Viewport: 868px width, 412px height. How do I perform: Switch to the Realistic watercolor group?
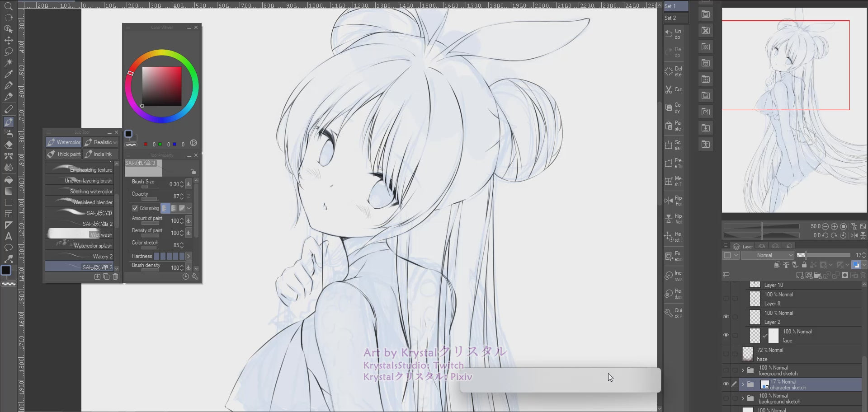[100, 142]
